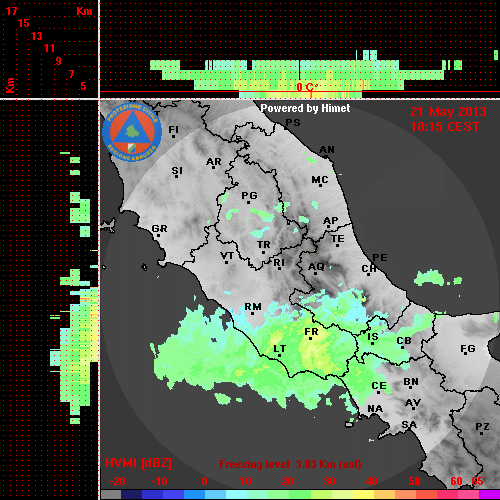Screen dimensions: 500x500
Task: Click the horizontal 'Km' axis label at top
Action: (x=84, y=11)
